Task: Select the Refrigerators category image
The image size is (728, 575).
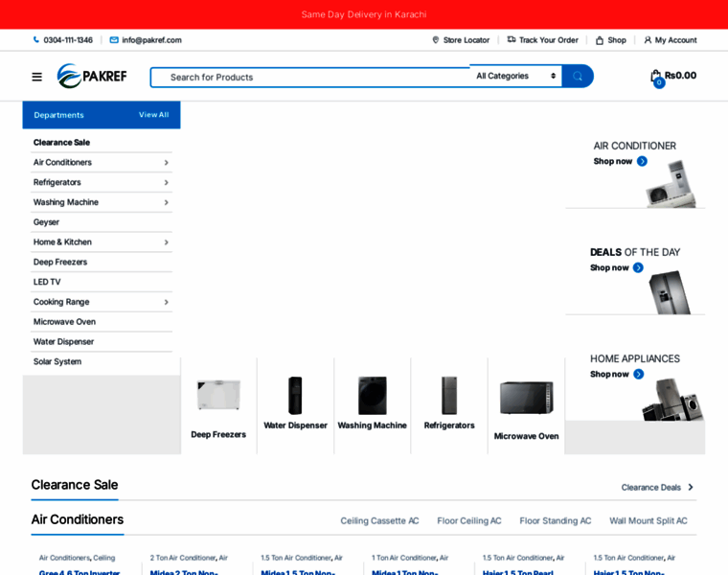Action: tap(449, 395)
